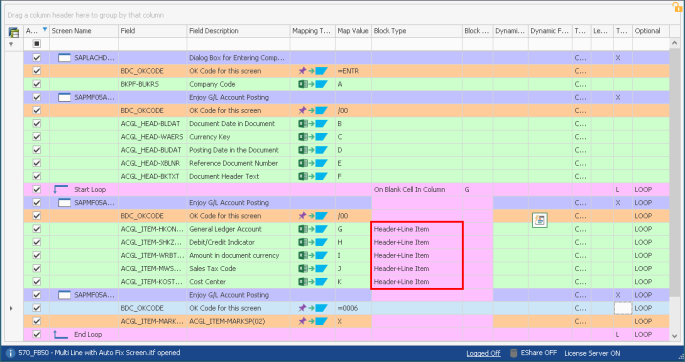
Task: Click the Start Loop arrow icon
Action: pos(61,190)
